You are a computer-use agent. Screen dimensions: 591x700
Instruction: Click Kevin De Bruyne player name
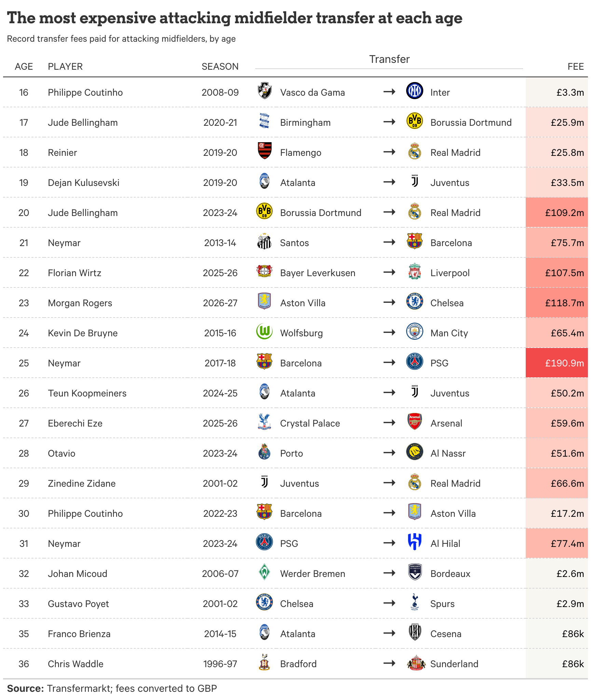[83, 333]
